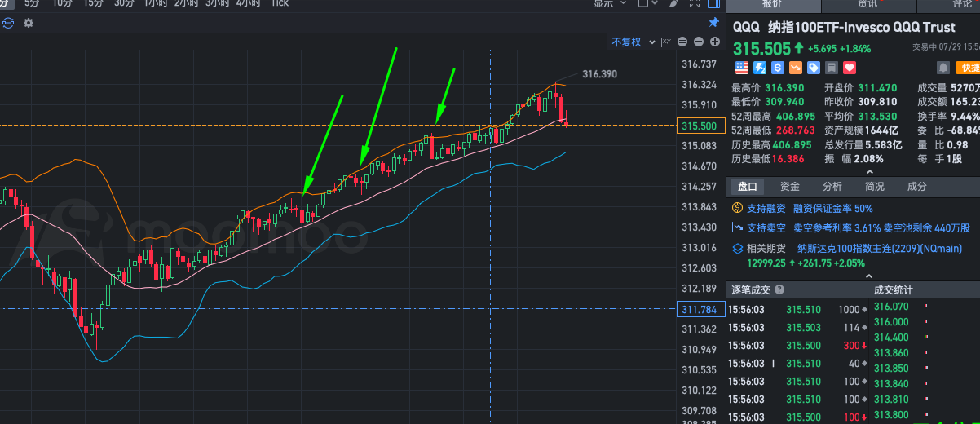Switch to 5分 interval
This screenshot has width=980, height=424.
point(32,3)
